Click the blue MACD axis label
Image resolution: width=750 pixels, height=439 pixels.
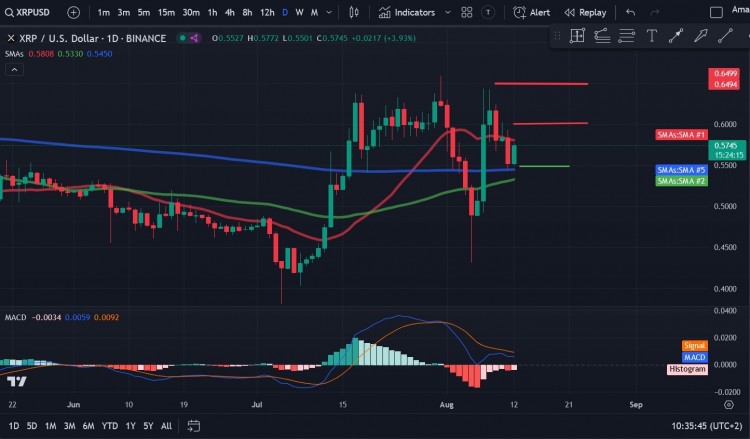point(695,357)
